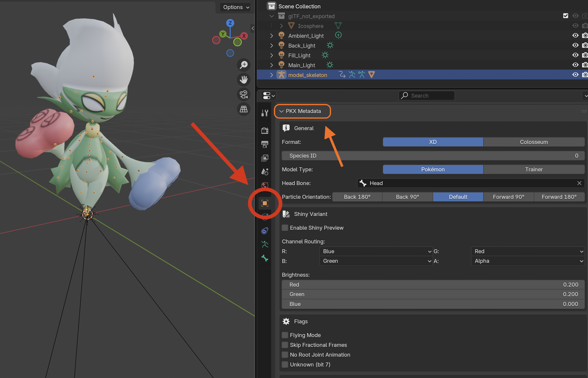Open the World properties tab

[265, 185]
